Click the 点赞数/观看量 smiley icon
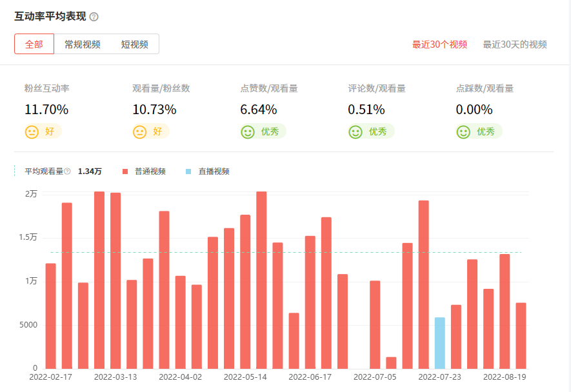The height and width of the screenshot is (392, 571). click(x=247, y=132)
